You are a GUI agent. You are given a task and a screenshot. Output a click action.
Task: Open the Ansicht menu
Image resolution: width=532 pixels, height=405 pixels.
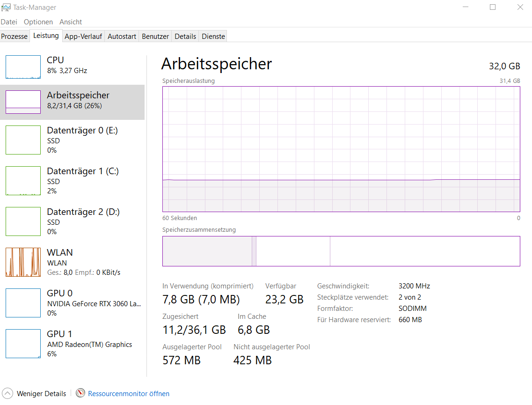point(71,22)
